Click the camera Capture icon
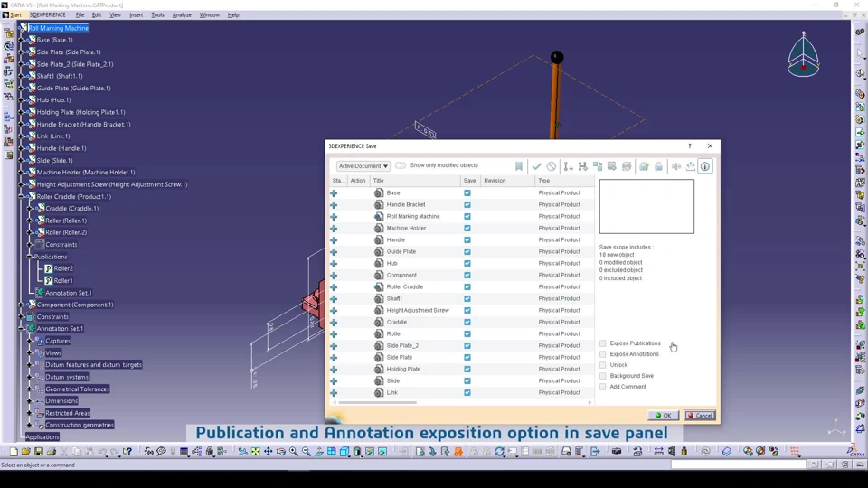The width and height of the screenshot is (868, 488). tap(616, 452)
